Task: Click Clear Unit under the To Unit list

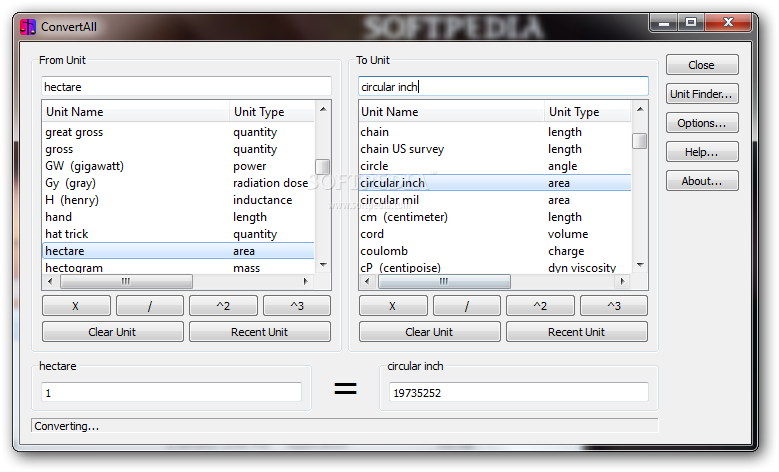Action: pos(429,332)
